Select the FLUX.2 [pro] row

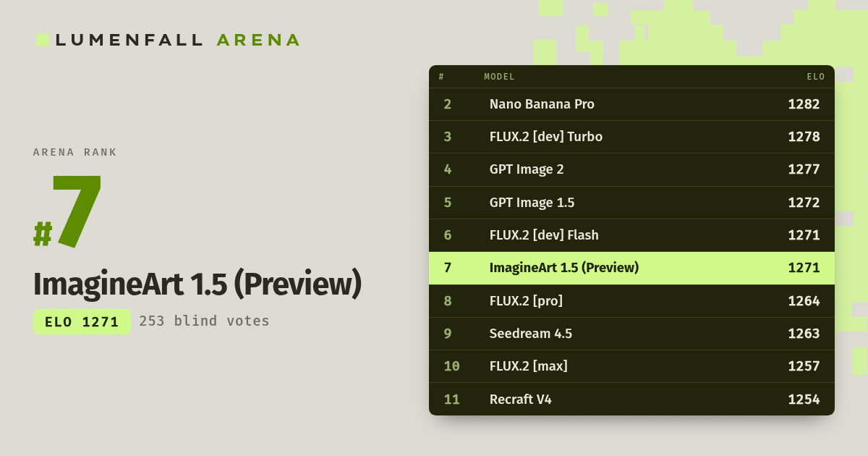pyautogui.click(x=631, y=301)
